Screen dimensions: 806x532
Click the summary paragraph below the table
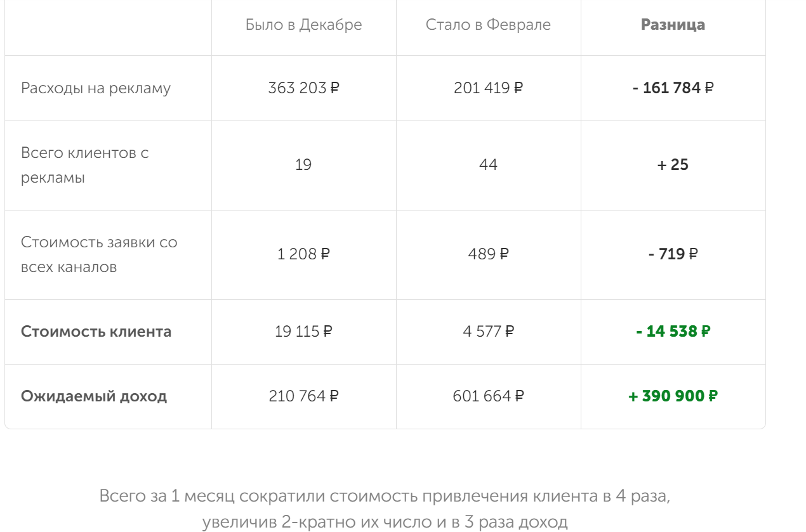385,509
